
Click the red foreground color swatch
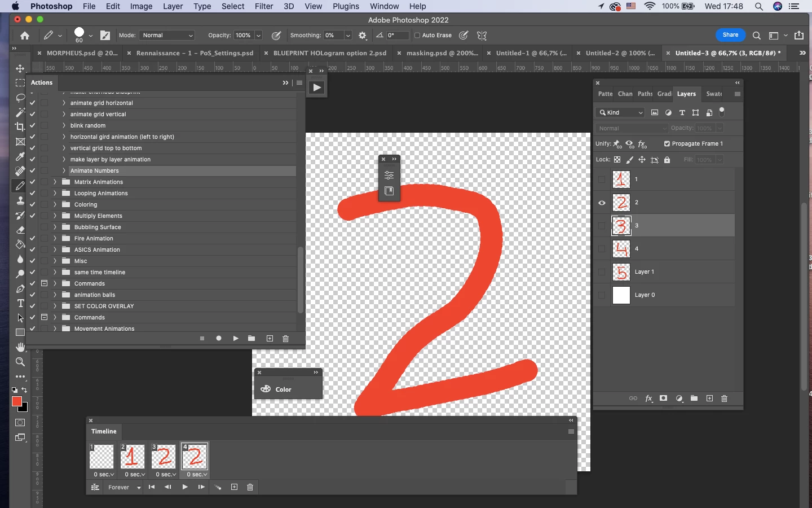pos(16,401)
